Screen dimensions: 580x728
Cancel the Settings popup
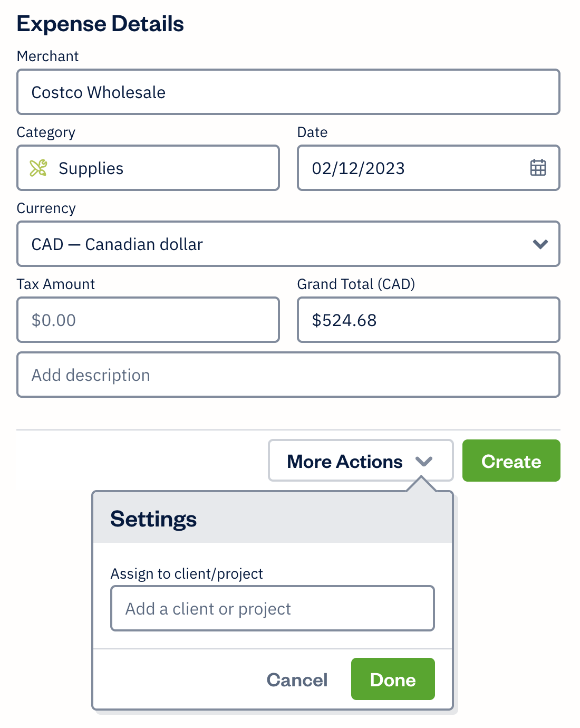(x=297, y=680)
